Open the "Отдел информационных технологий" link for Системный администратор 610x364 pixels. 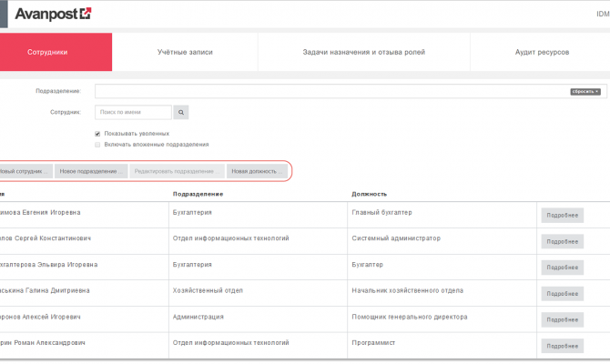[230, 238]
